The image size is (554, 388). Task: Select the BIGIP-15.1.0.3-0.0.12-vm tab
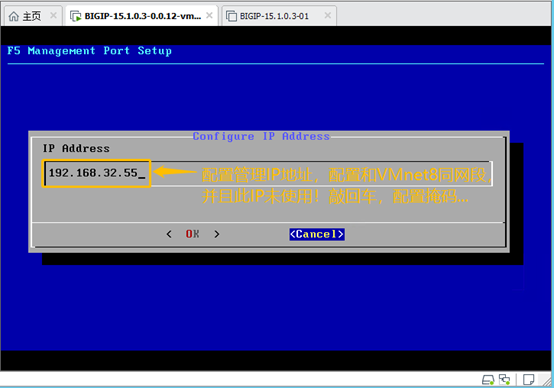(x=141, y=16)
